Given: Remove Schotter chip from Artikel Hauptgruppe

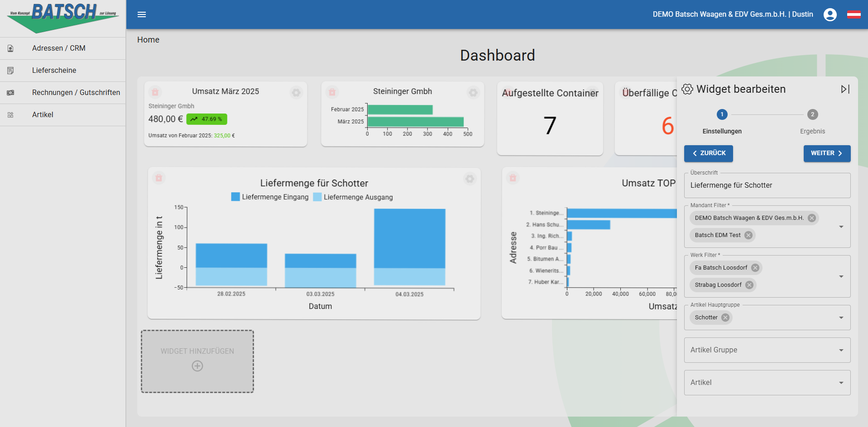Looking at the screenshot, I should (x=725, y=318).
